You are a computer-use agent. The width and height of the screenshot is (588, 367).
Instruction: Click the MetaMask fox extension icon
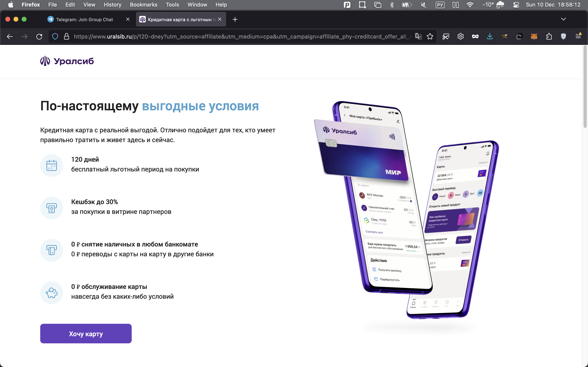tap(534, 37)
